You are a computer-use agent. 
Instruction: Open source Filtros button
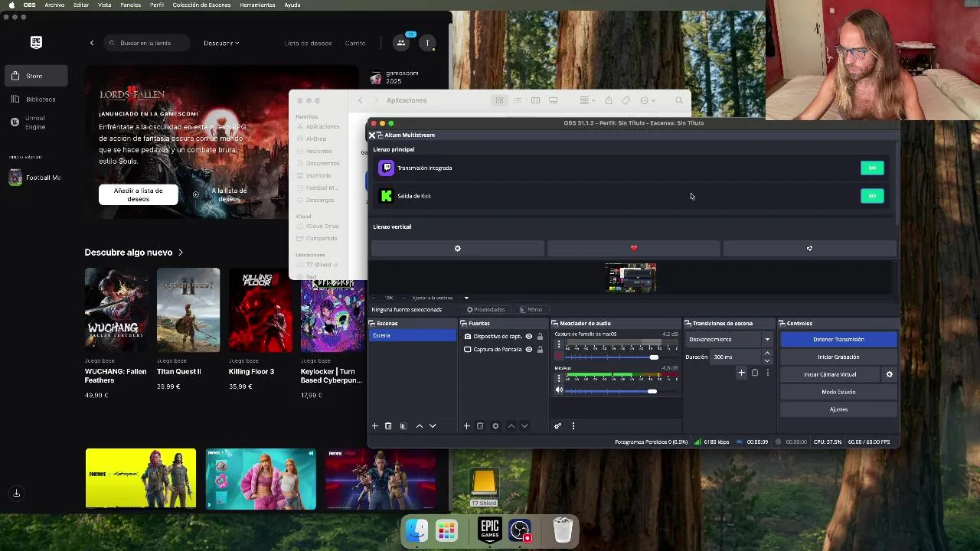(x=531, y=309)
